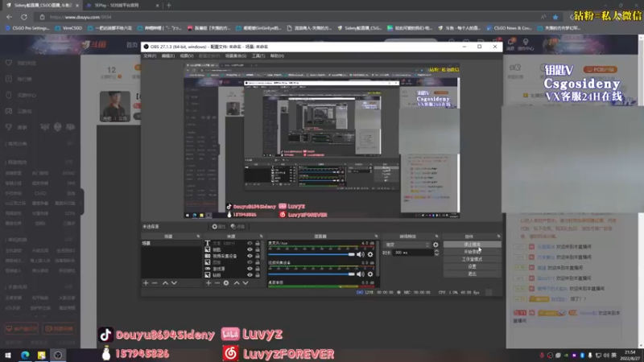
Task: Click the video capture device volume slider
Action: point(312,274)
